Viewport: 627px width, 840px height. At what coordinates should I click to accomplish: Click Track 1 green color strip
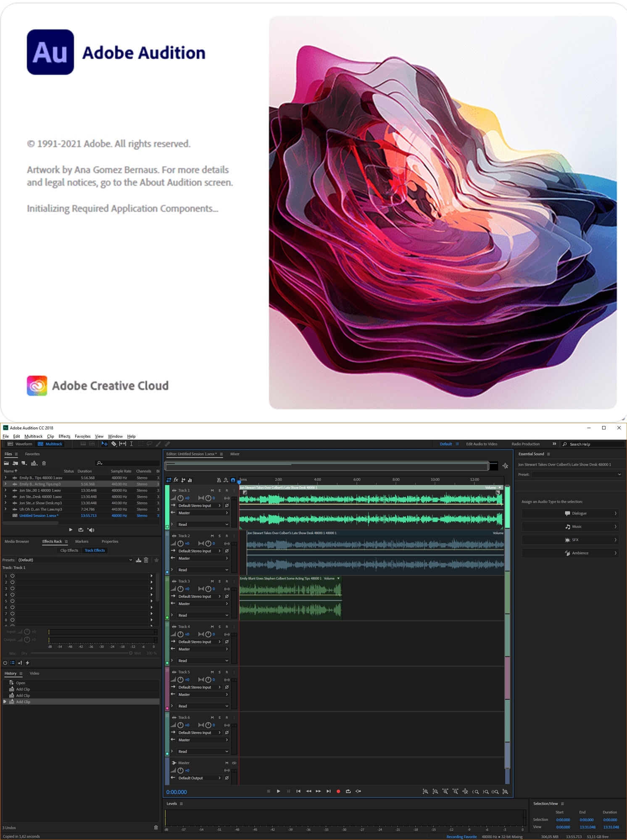167,507
